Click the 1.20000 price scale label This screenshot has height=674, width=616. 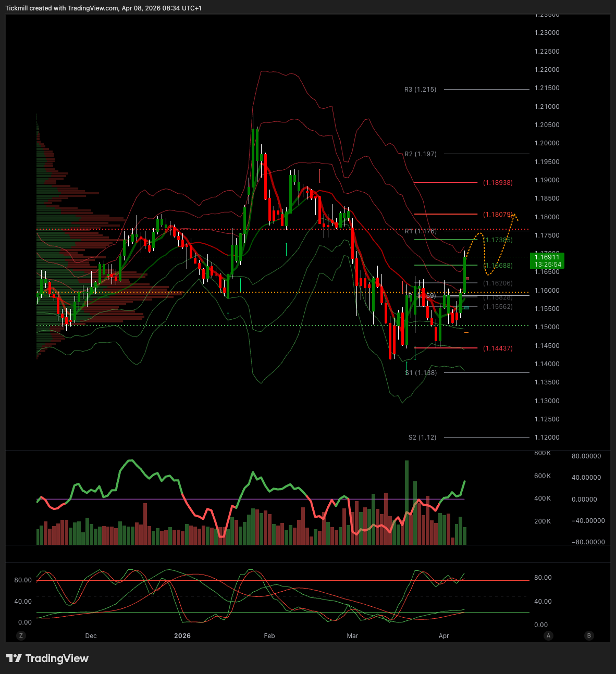pyautogui.click(x=547, y=143)
